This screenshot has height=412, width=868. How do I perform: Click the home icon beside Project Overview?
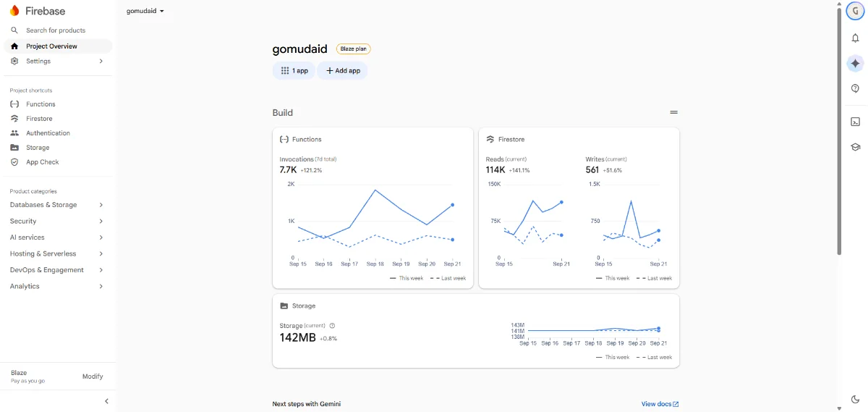(14, 46)
